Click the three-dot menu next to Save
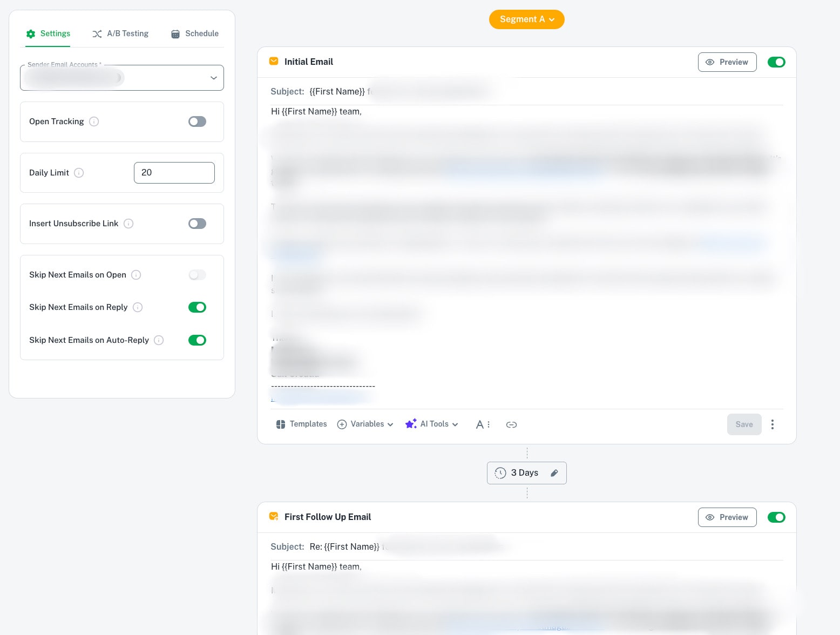The height and width of the screenshot is (635, 840). click(773, 424)
